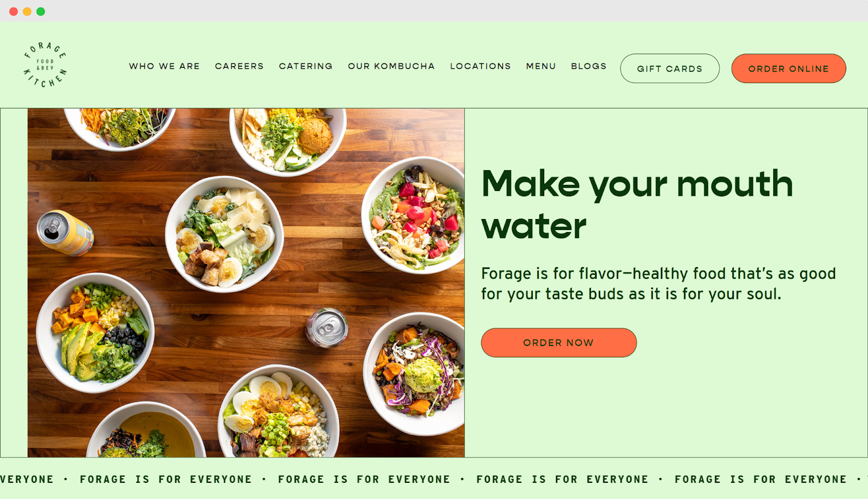Viewport: 868px width, 499px height.
Task: Open the Catering menu link
Action: 306,66
